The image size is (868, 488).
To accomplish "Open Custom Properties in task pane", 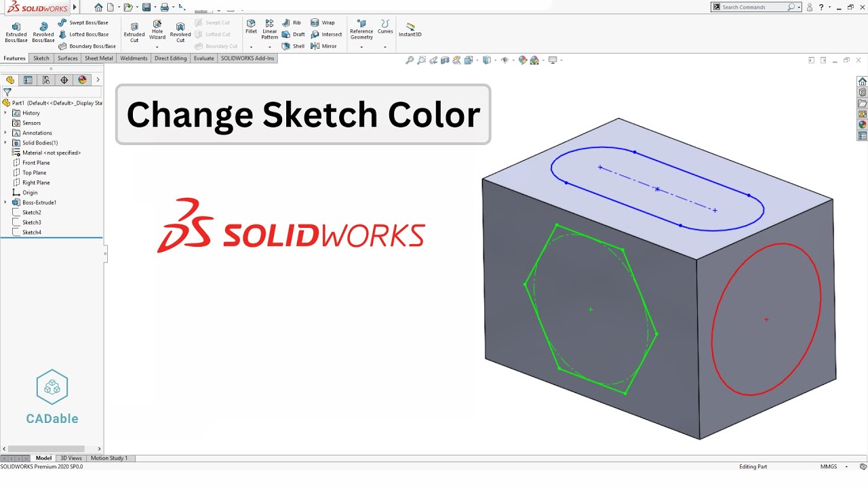I will click(863, 136).
